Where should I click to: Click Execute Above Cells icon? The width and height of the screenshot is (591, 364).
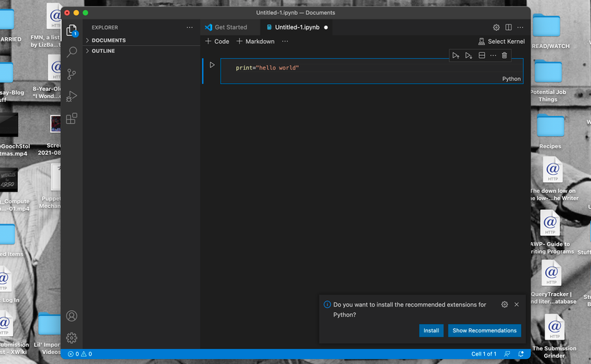[x=456, y=55]
